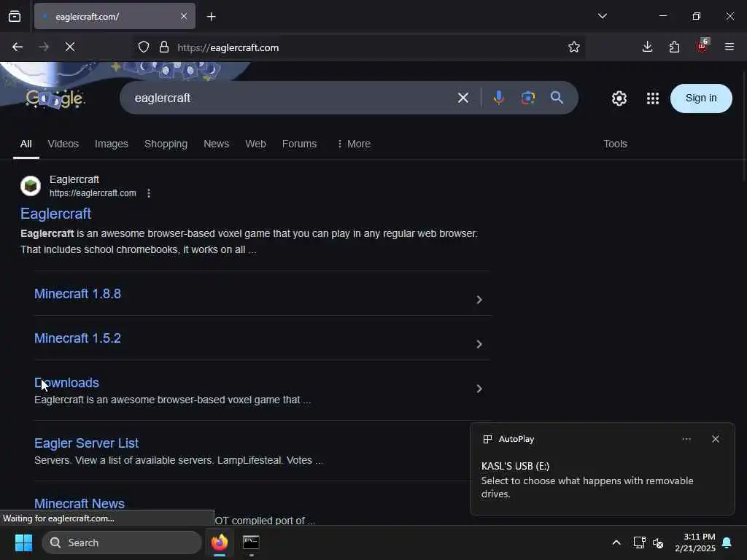View site security padlock info
Viewport: 747px width, 560px height.
164,47
